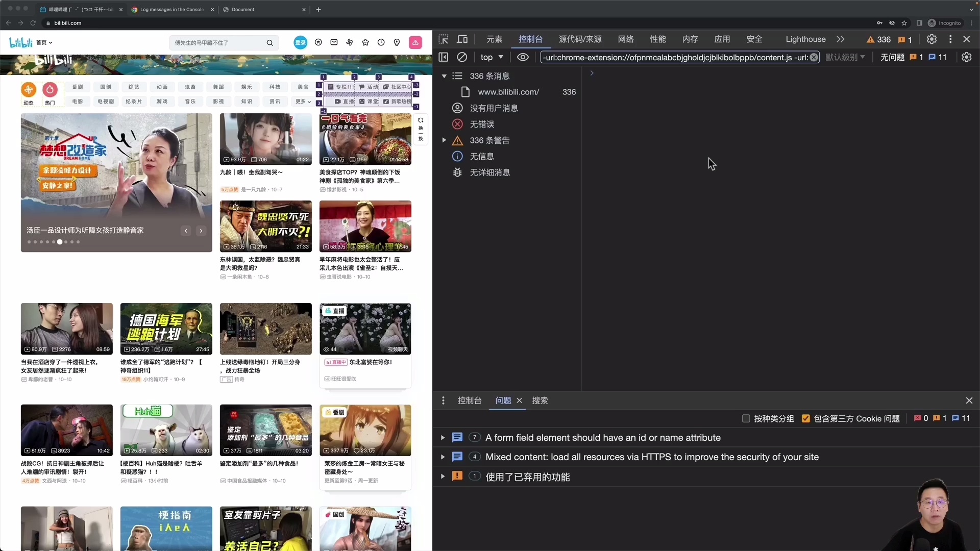Open the 默认级别 log level dropdown

point(846,57)
